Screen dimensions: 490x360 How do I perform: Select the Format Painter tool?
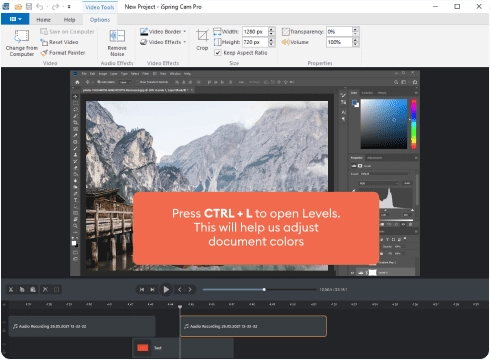click(63, 53)
